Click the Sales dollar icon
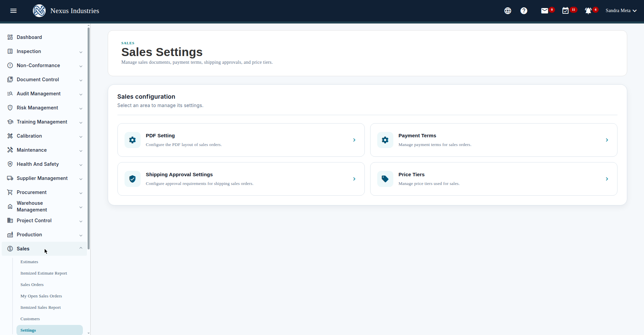Image resolution: width=644 pixels, height=335 pixels. click(x=10, y=249)
